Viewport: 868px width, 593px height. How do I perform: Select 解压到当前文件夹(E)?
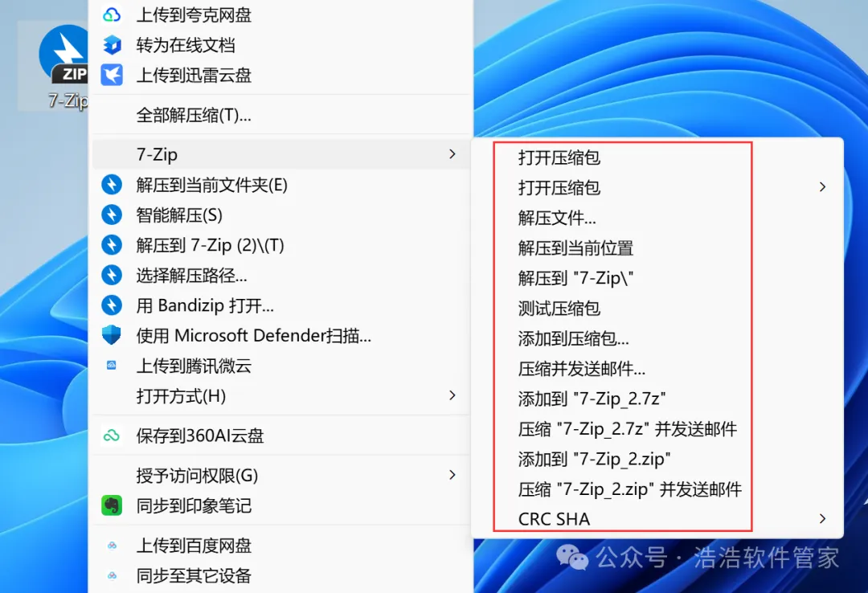(x=281, y=184)
